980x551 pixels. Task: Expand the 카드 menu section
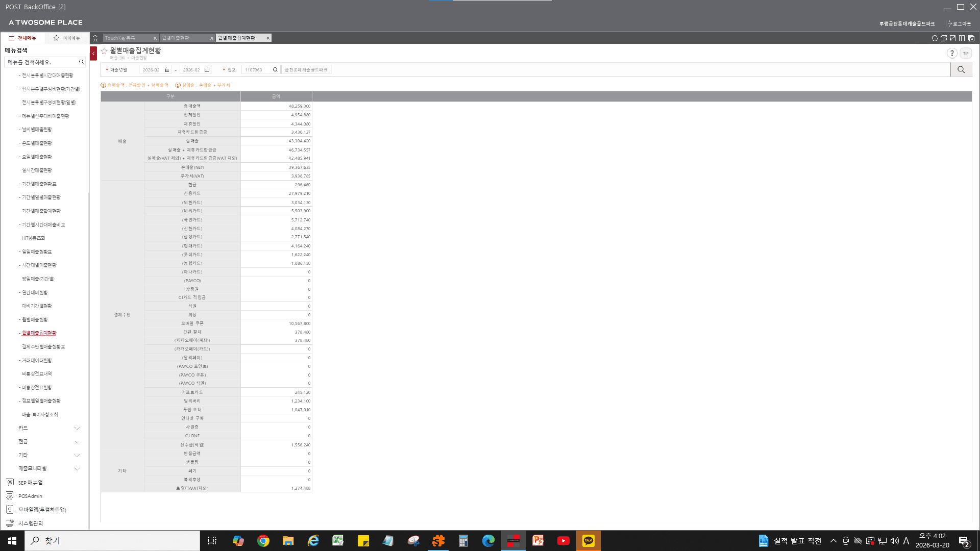click(x=48, y=428)
